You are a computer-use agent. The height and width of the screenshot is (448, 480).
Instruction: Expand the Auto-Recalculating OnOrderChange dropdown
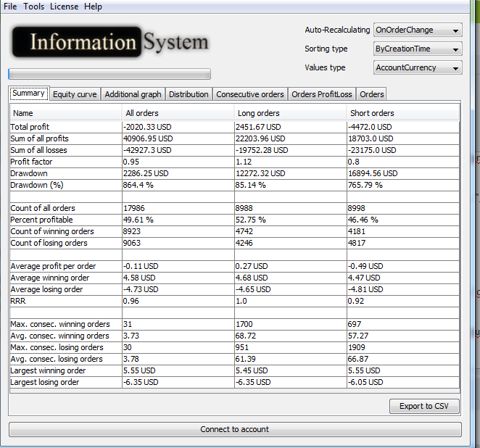[x=418, y=30]
